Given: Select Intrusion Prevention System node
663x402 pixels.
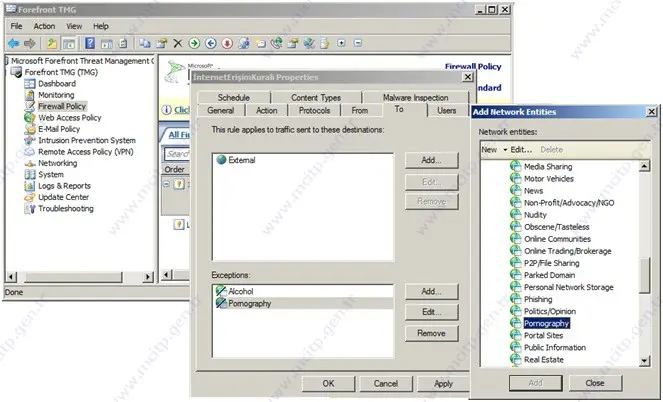Looking at the screenshot, I should (87, 140).
